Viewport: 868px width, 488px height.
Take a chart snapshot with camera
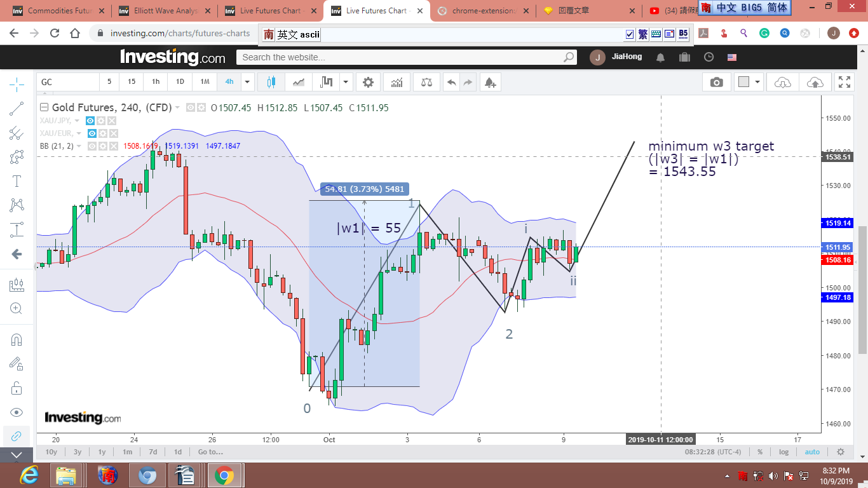[717, 82]
